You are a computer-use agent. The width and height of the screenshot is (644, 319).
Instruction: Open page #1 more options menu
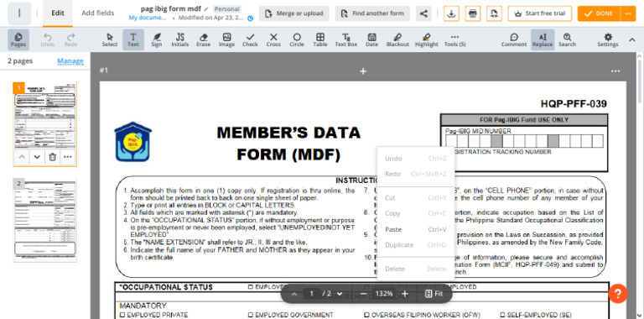tap(615, 71)
